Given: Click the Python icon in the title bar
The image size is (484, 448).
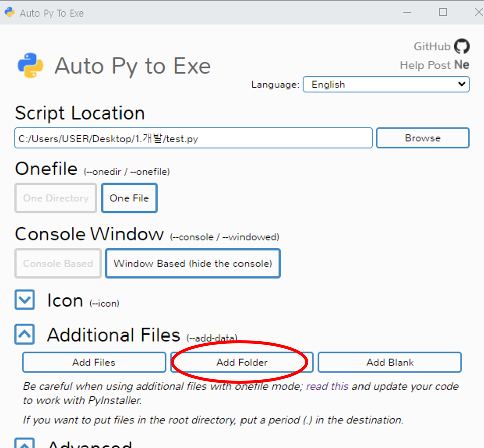Looking at the screenshot, I should (x=10, y=12).
